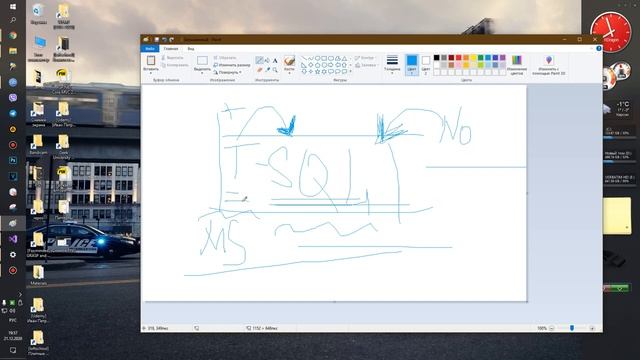Expand the Select dropdown arrow

202,72
